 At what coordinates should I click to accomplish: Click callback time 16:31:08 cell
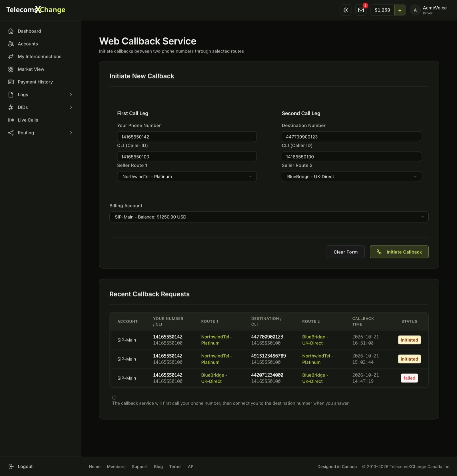[366, 340]
